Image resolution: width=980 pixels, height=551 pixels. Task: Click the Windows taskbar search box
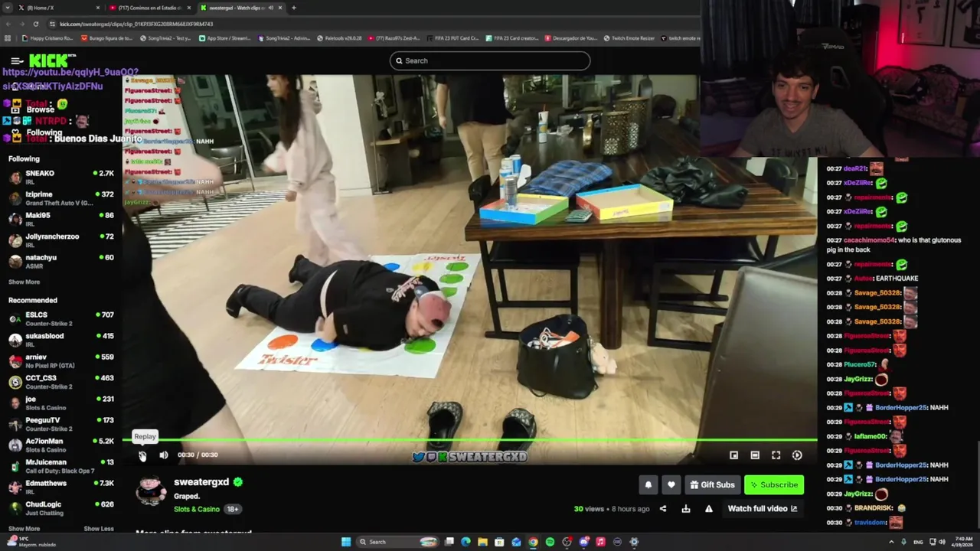click(x=397, y=542)
